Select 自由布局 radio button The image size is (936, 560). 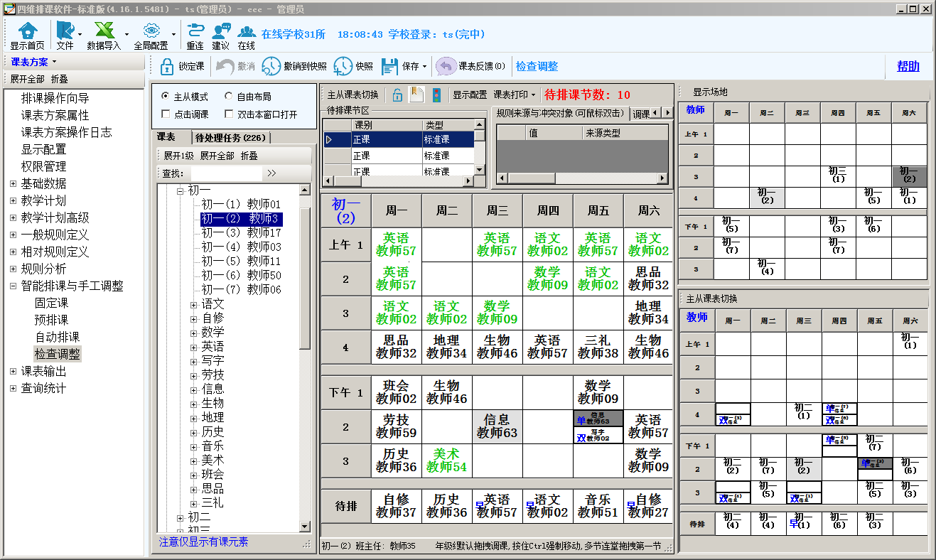[228, 96]
